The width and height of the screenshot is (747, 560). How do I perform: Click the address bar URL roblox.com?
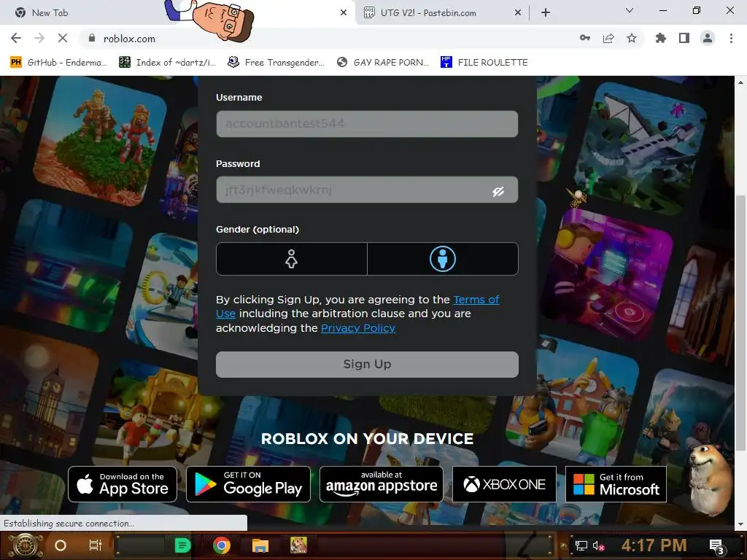[129, 39]
